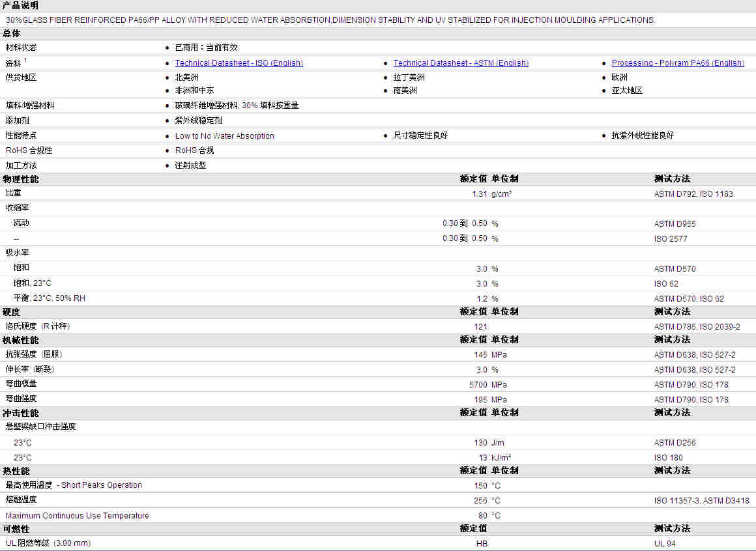
Task: Open Technical Datasheet - ASTM (English) link
Action: pos(460,63)
